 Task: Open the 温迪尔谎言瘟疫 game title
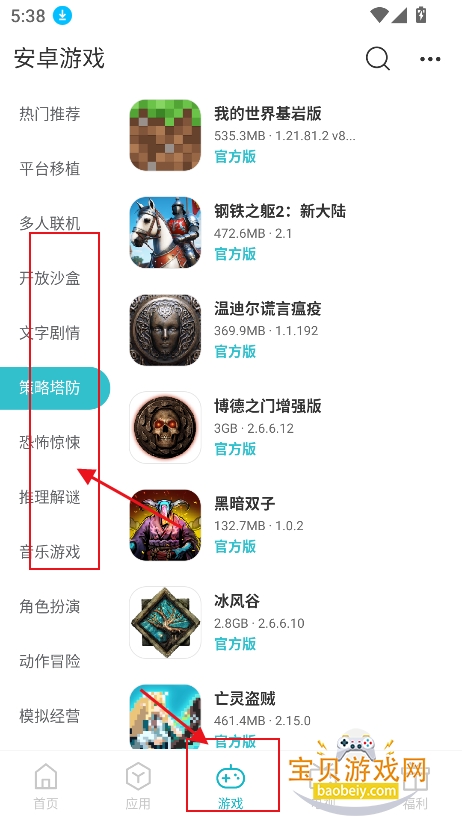click(267, 308)
